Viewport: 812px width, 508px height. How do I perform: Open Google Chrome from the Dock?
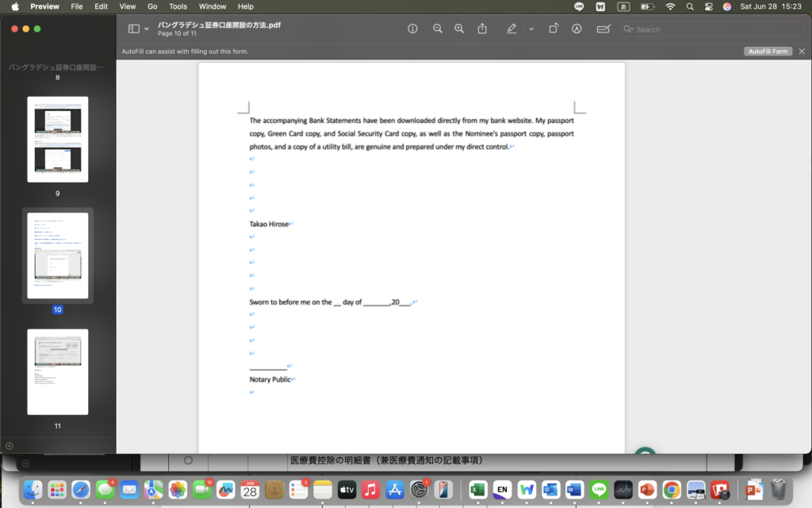pos(671,490)
